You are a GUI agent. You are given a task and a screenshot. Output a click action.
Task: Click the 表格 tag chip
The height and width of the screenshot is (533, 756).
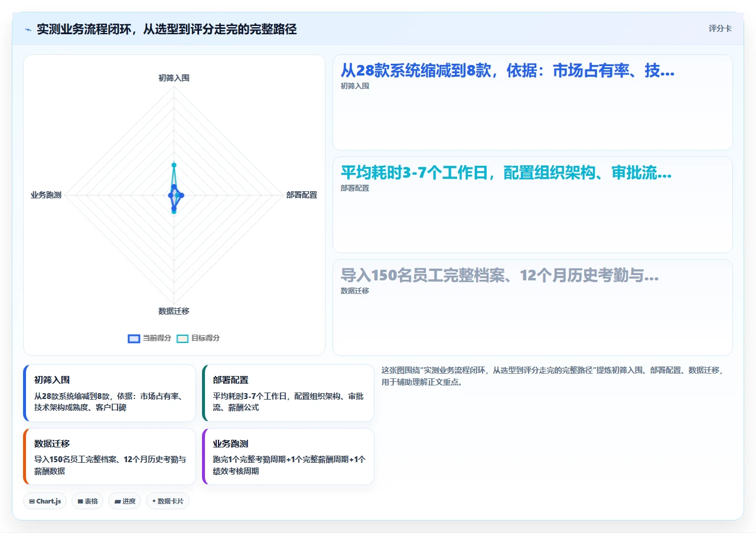(x=87, y=501)
